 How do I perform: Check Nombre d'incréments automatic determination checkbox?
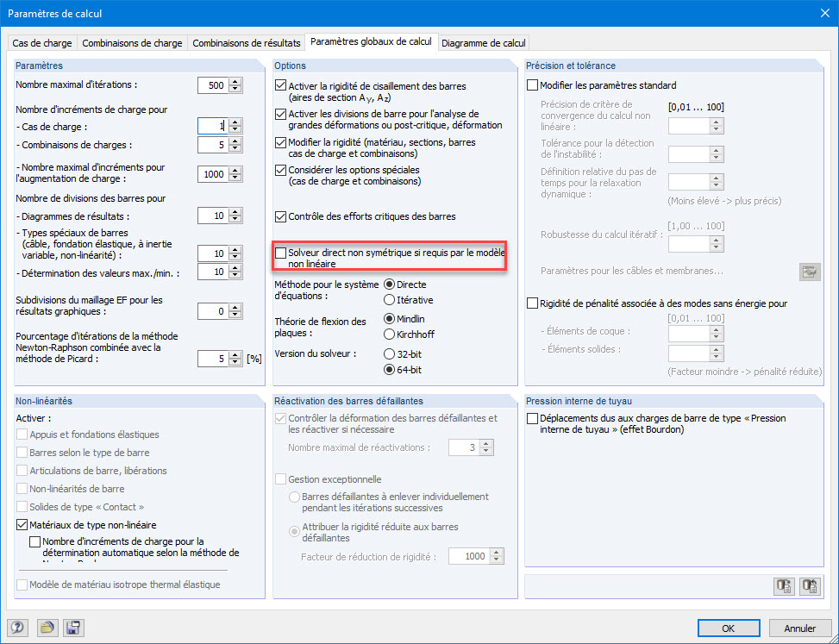(34, 541)
